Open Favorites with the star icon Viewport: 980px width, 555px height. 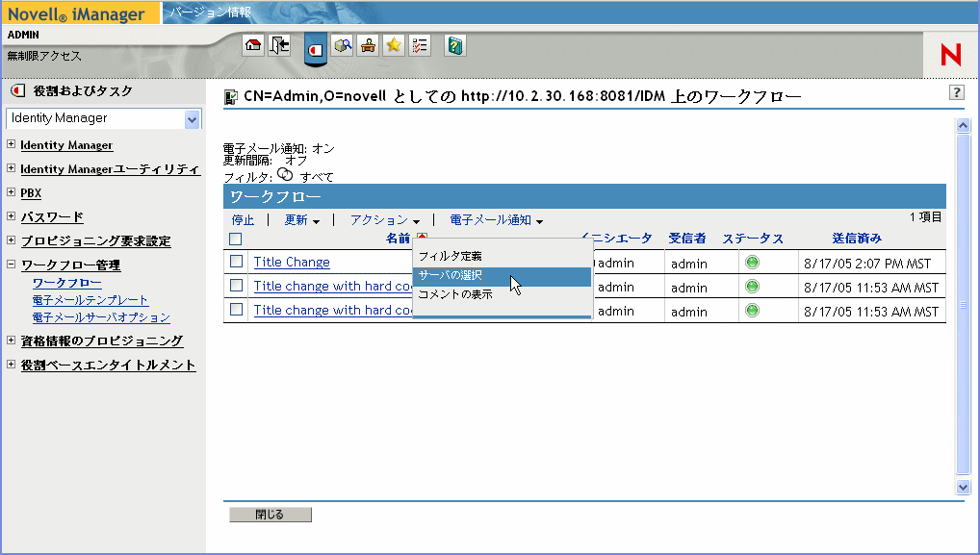(x=394, y=45)
